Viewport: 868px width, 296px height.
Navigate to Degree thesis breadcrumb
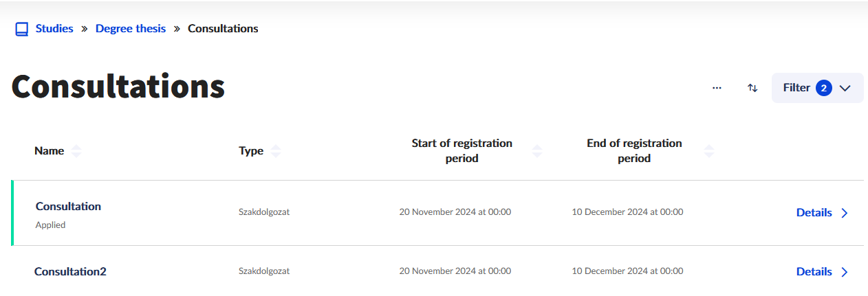pyautogui.click(x=131, y=29)
